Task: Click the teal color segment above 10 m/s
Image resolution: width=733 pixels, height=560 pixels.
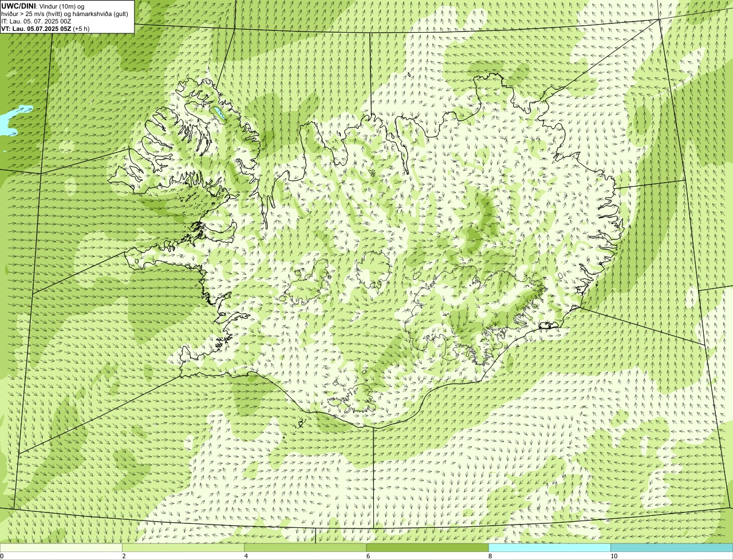Action: point(672,547)
